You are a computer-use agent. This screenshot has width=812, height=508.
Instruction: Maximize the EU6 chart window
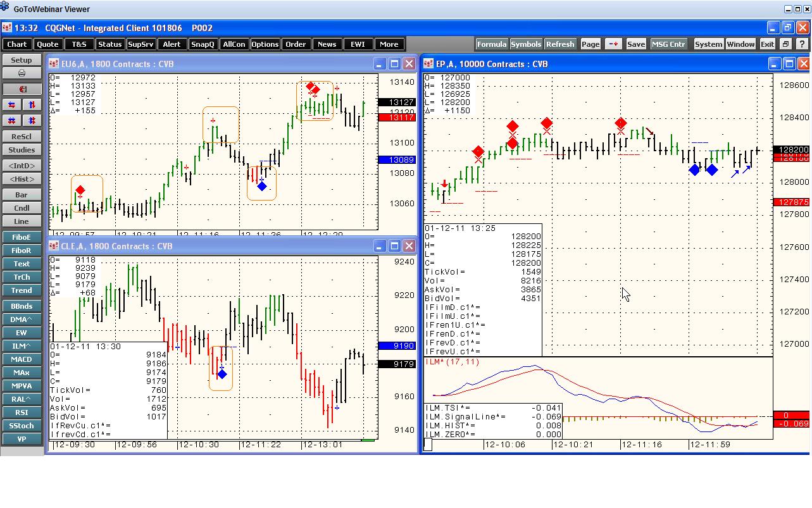pyautogui.click(x=394, y=64)
